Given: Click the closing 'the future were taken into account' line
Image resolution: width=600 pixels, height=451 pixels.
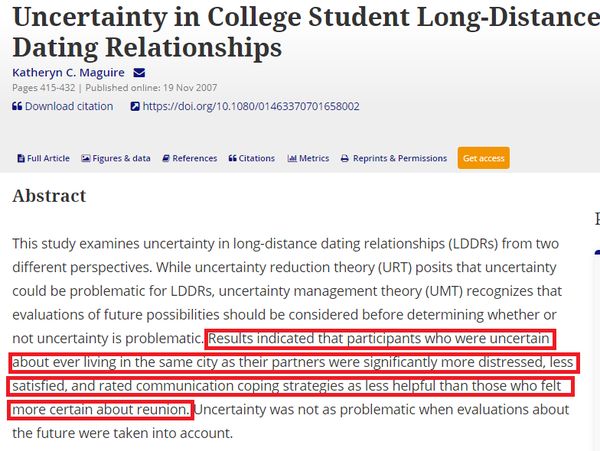Looking at the screenshot, I should click(x=120, y=433).
